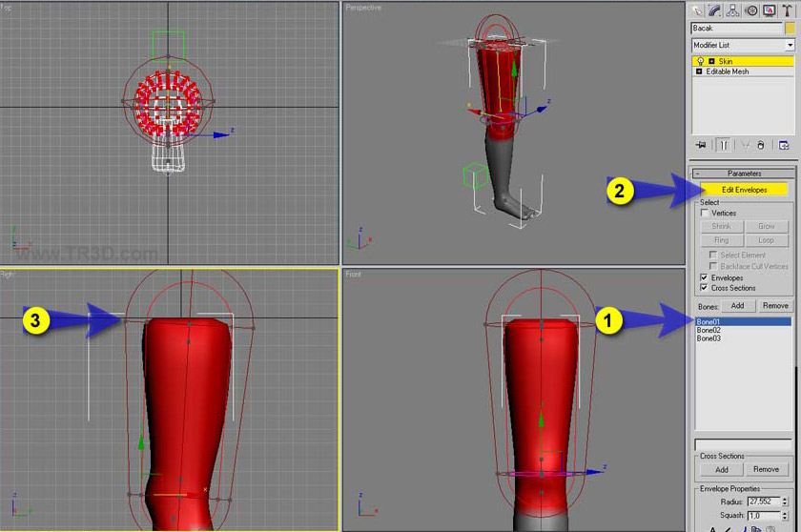Adjust the Squash spinner arrows
Screen dimensions: 801x532
[785, 516]
